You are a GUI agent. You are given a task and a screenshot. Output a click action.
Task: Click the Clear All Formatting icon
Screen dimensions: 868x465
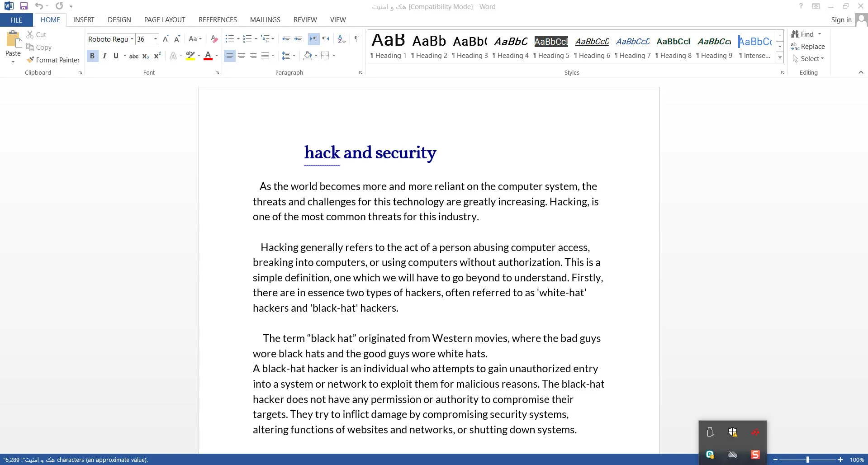tap(214, 39)
